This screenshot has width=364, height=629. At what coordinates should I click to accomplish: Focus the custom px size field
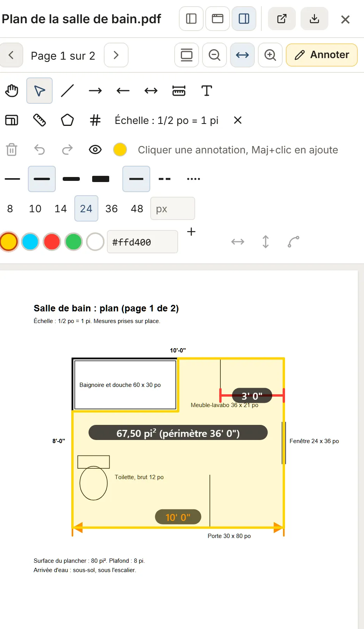[173, 208]
